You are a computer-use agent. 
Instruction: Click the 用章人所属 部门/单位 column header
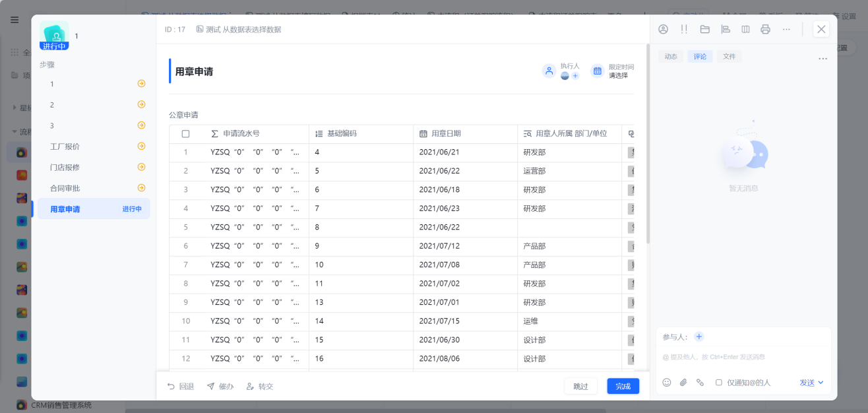(569, 134)
